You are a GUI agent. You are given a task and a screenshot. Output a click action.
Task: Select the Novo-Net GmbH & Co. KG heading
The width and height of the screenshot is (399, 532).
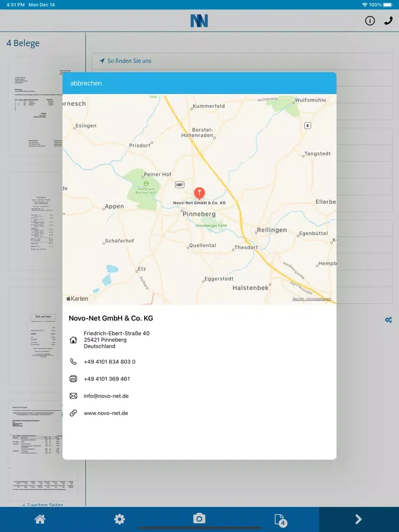point(111,318)
